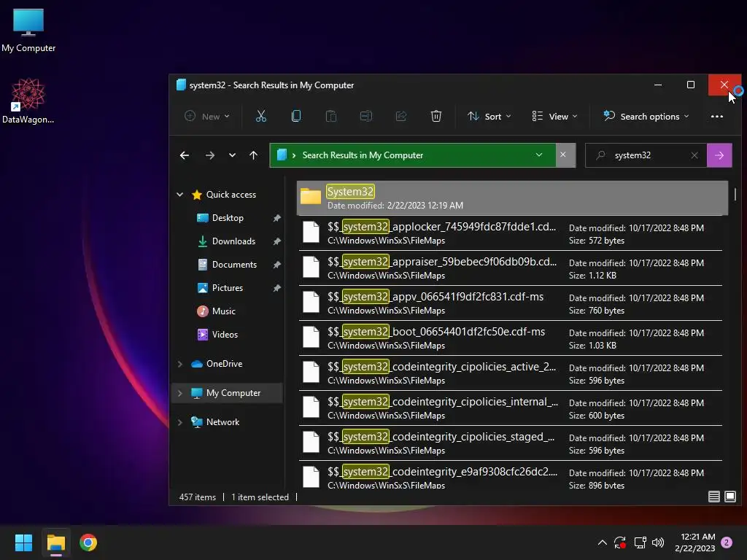Open recent locations chevron beside forward arrow
Screen dimensions: 747x560
(232, 155)
